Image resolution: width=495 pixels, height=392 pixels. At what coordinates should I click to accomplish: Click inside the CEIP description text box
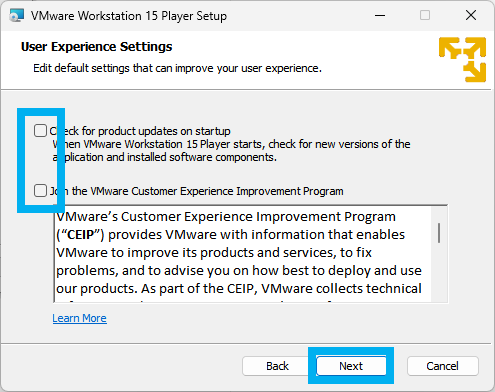(243, 254)
